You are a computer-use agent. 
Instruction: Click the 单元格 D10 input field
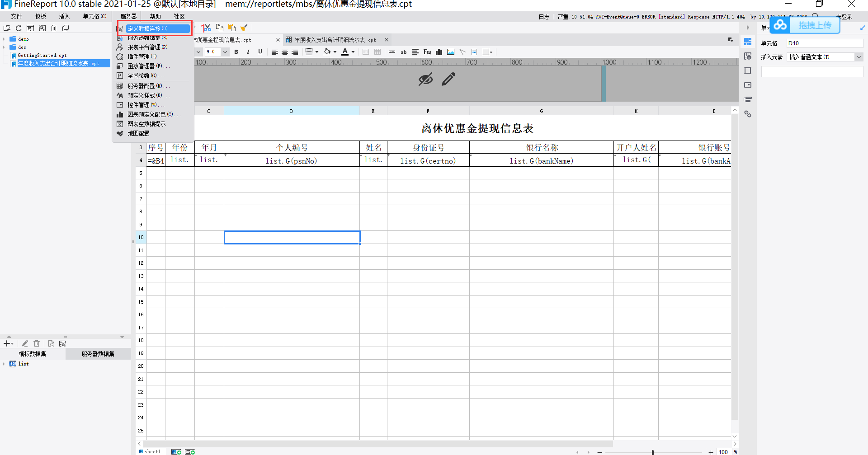click(x=825, y=43)
